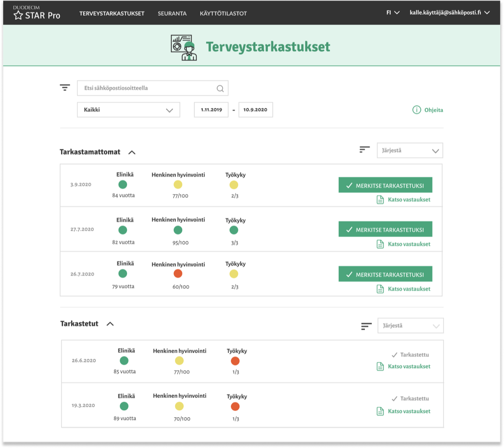Image resolution: width=504 pixels, height=448 pixels.
Task: Click the sort icon in Tarkastamattomat section
Action: [364, 150]
